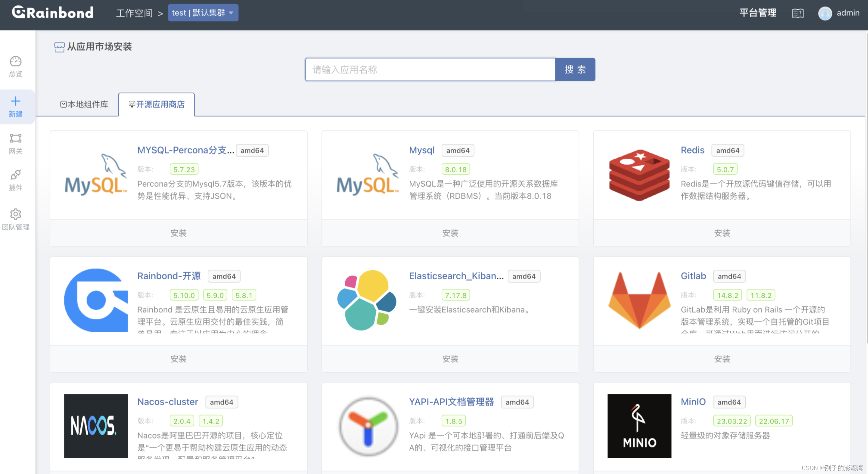Click the help documentation book icon
868x474 pixels.
798,13
